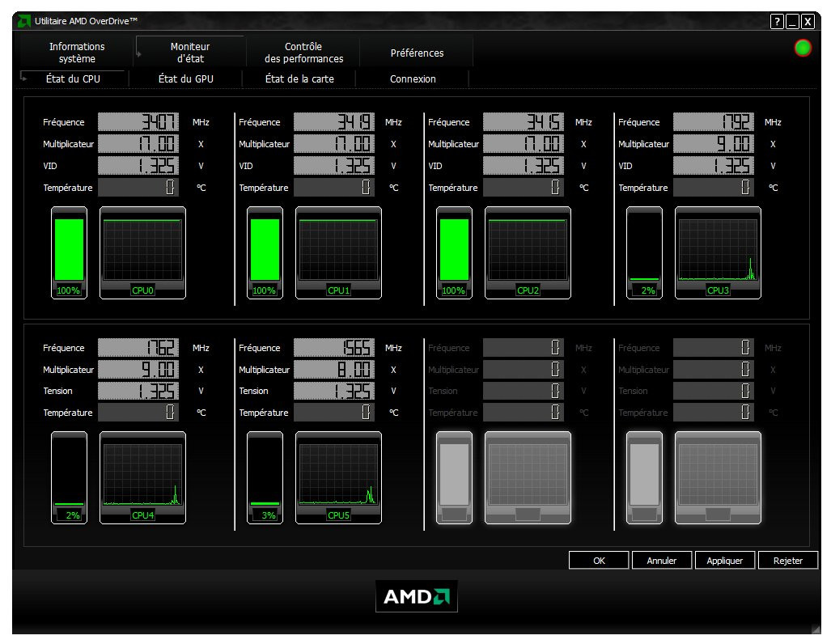Click the CPU3 multiplier field 9.00
Viewport: 831px width, 644px height.
tap(714, 144)
